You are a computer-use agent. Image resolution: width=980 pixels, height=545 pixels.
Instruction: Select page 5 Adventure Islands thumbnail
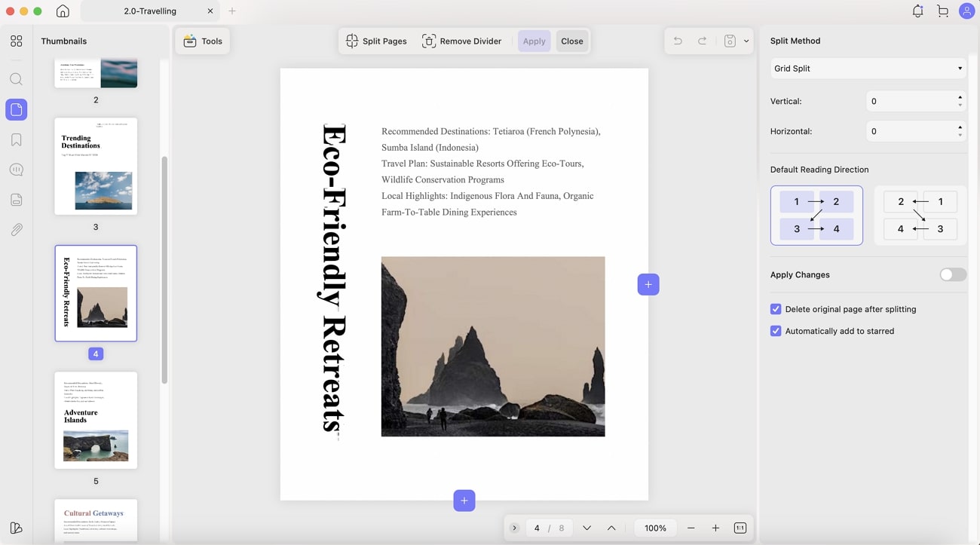tap(96, 421)
